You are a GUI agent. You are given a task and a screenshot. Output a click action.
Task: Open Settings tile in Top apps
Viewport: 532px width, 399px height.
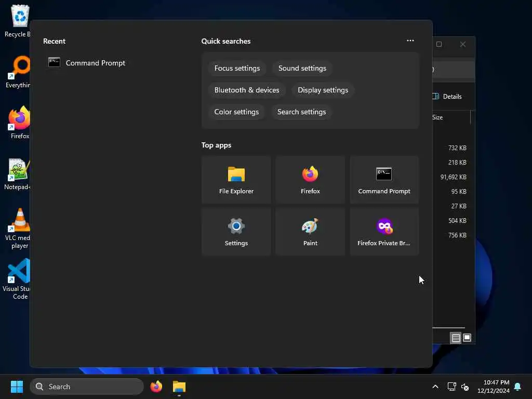click(236, 232)
